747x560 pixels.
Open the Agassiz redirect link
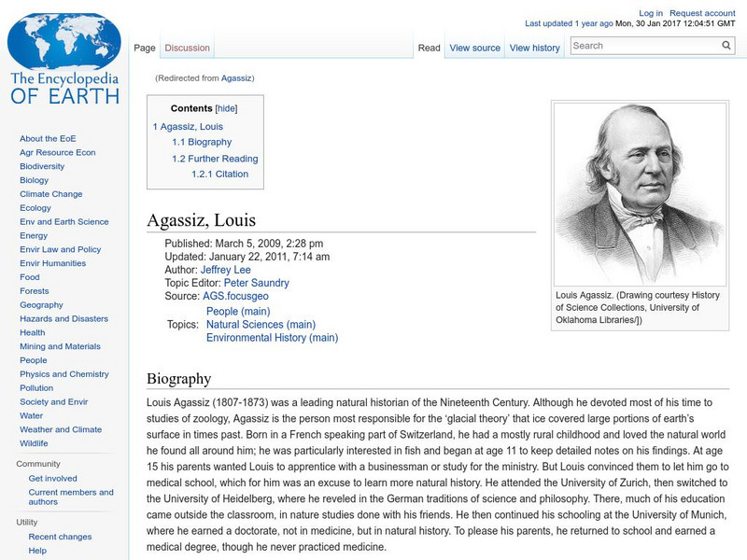tap(236, 78)
